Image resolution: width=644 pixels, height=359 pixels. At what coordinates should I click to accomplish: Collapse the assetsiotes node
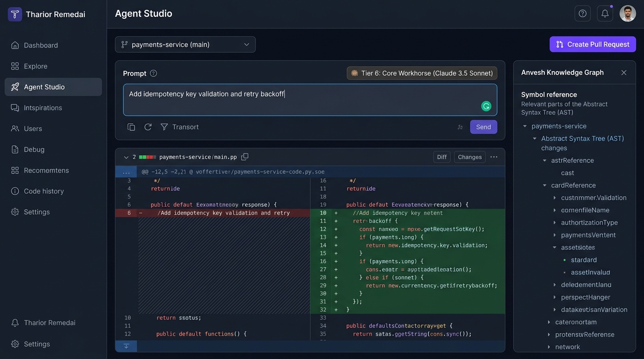click(555, 248)
